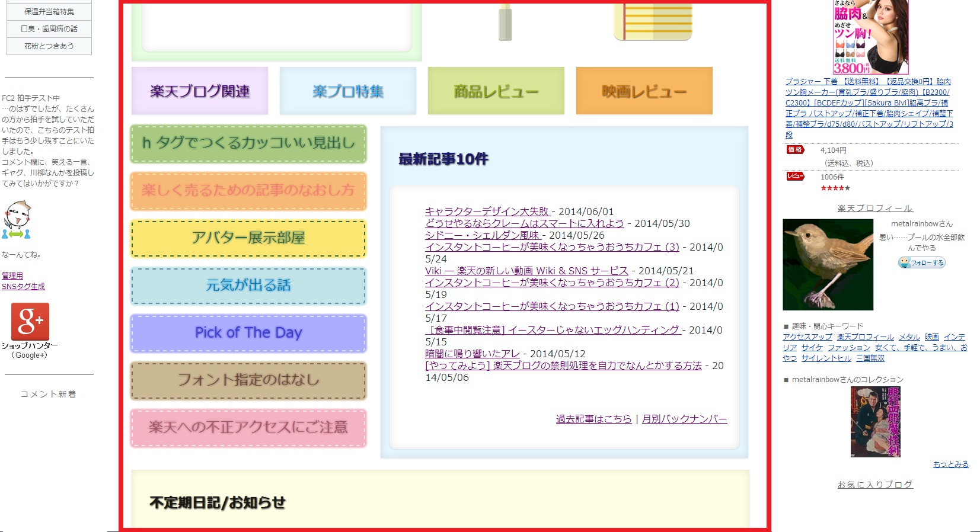This screenshot has height=532, width=980.
Task: Select 楽天への不正アクセスにご注意 banner
Action: (x=248, y=428)
